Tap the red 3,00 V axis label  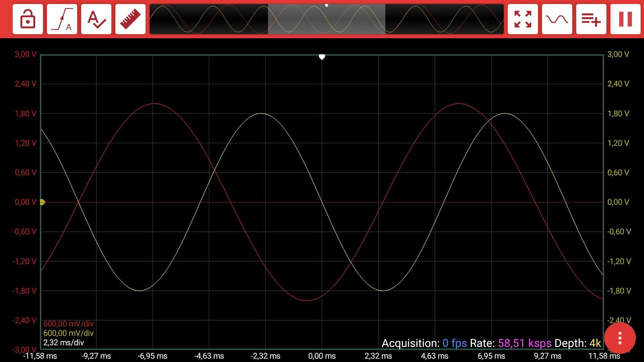[x=25, y=54]
